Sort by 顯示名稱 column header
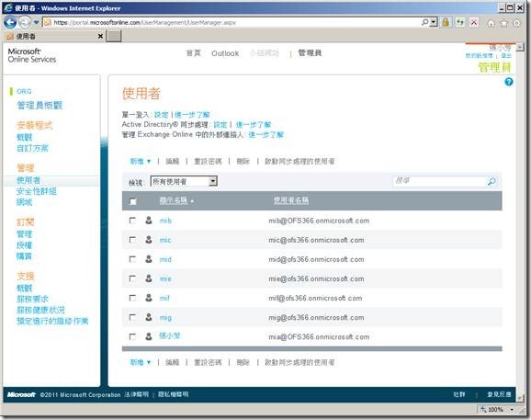 [x=174, y=200]
